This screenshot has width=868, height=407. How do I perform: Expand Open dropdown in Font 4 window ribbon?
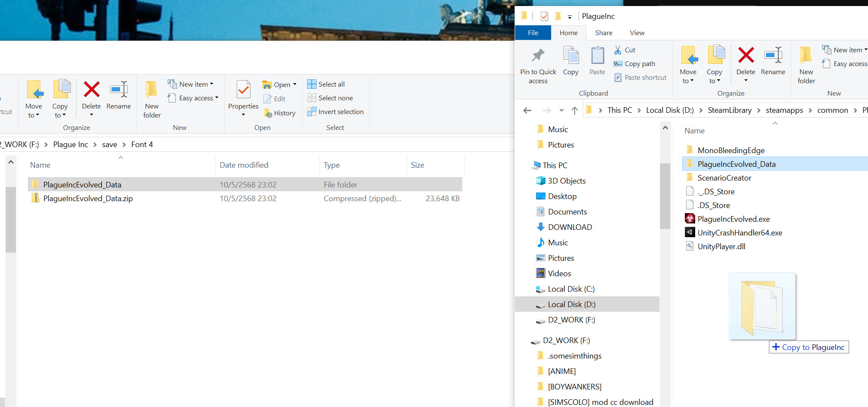point(295,84)
